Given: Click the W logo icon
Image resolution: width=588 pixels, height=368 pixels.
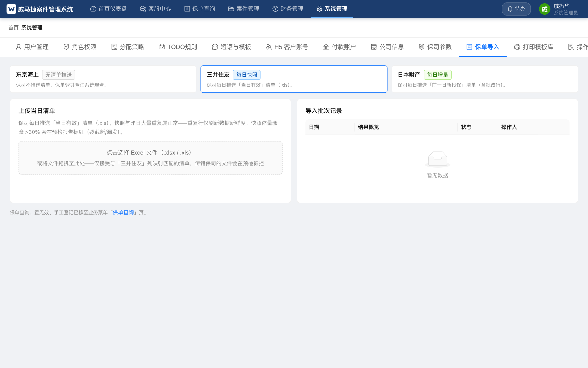Looking at the screenshot, I should [x=11, y=9].
